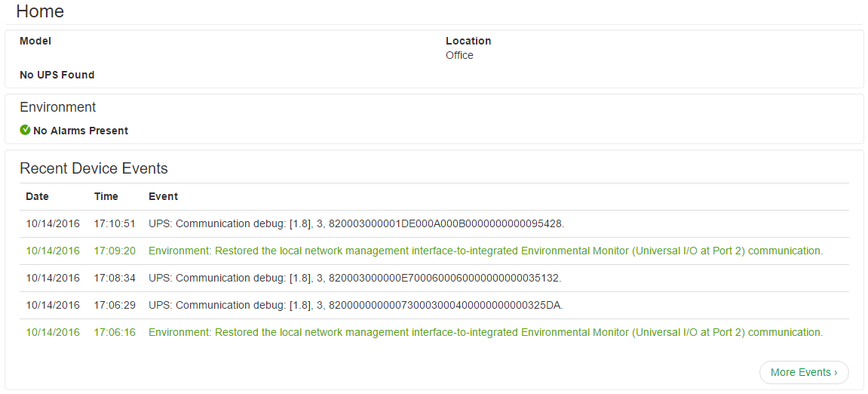Select the 17:09:20 Environment restored event

tap(486, 251)
